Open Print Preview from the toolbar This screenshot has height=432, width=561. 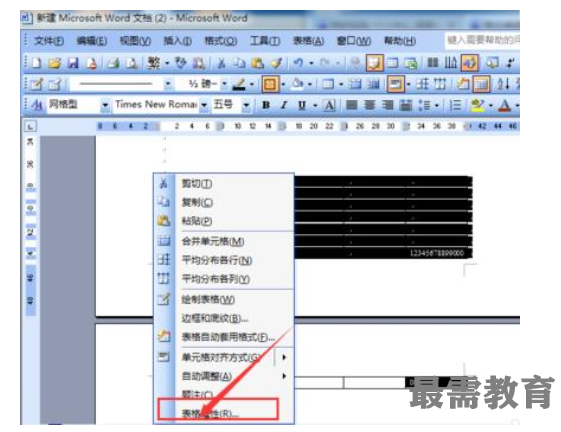pos(132,63)
